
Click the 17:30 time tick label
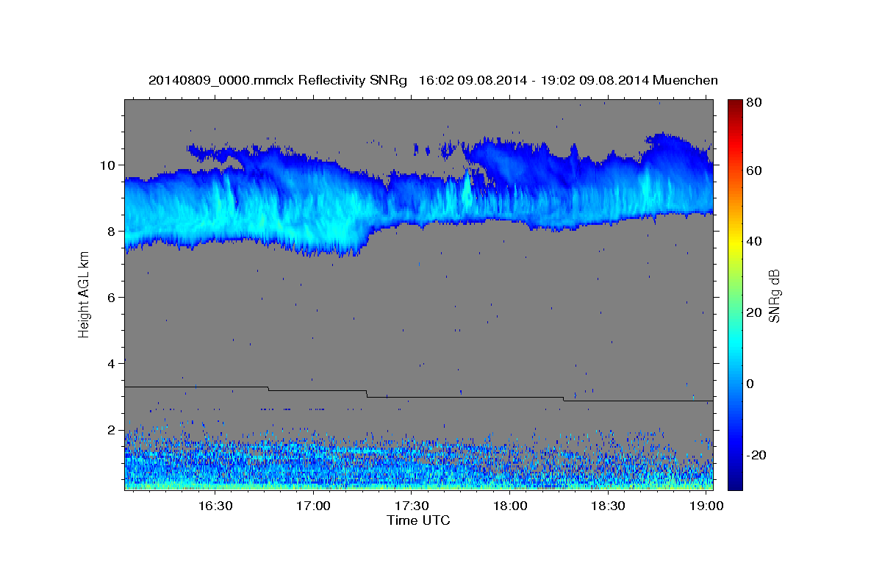tap(412, 506)
